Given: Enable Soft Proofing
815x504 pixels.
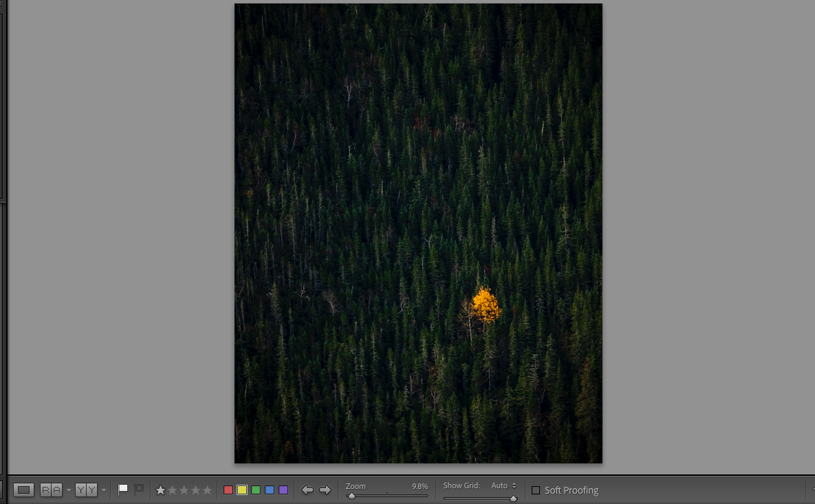Looking at the screenshot, I should (x=535, y=490).
